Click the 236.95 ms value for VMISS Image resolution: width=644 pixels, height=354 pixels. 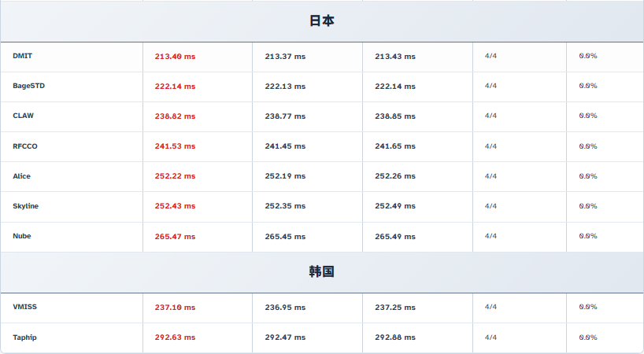[285, 307]
